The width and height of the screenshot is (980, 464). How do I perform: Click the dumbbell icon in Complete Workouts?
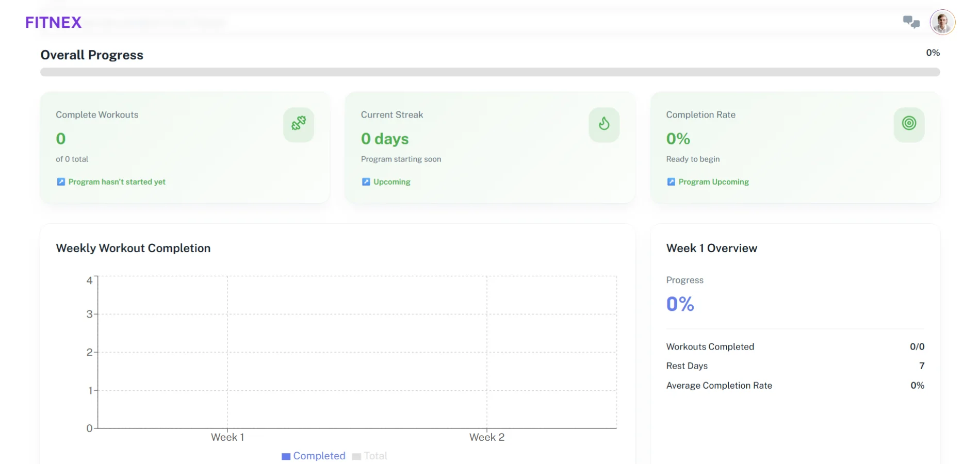point(299,124)
